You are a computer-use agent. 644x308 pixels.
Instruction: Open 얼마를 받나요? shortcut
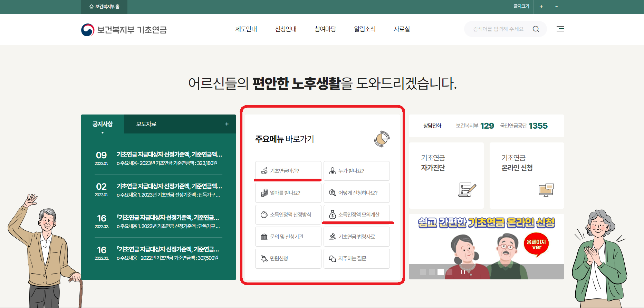pos(288,193)
